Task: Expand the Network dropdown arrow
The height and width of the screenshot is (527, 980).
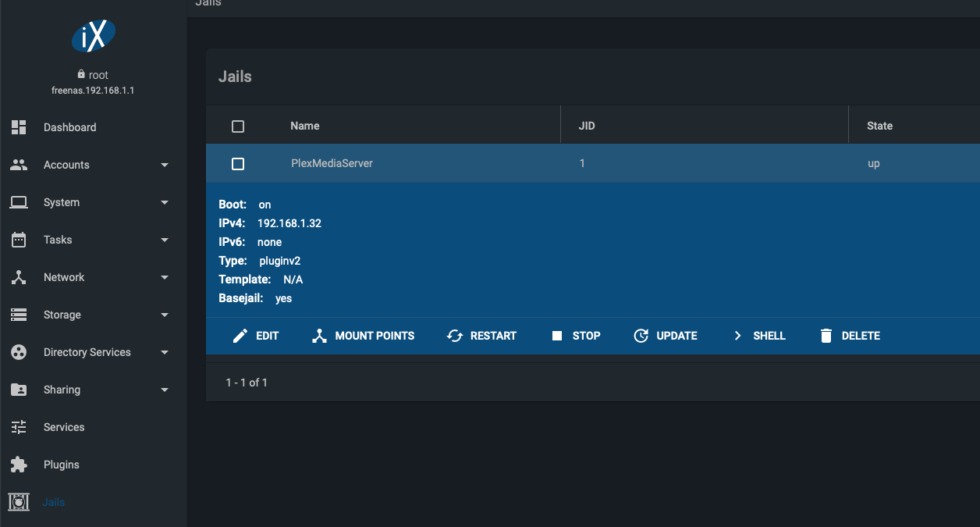Action: coord(165,277)
